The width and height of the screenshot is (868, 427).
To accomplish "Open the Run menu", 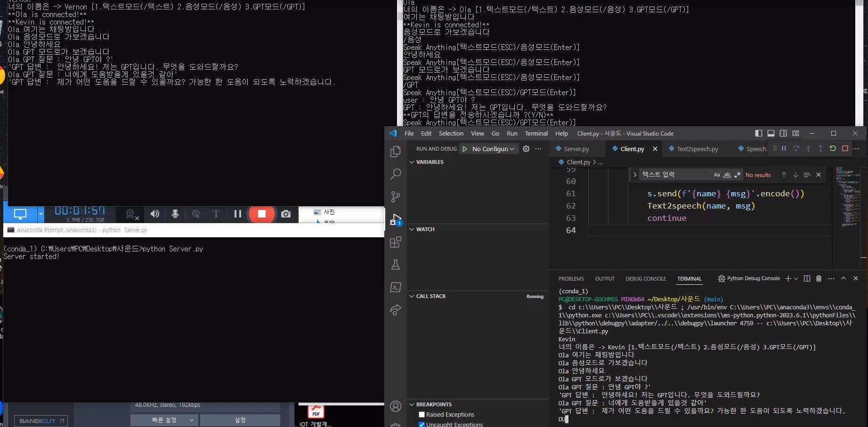I will tap(511, 133).
